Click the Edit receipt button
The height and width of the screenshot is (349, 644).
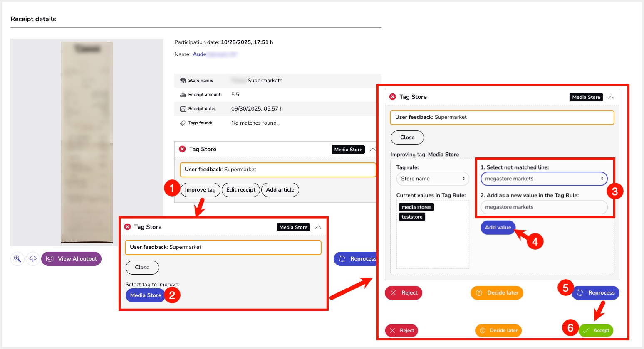click(x=241, y=189)
